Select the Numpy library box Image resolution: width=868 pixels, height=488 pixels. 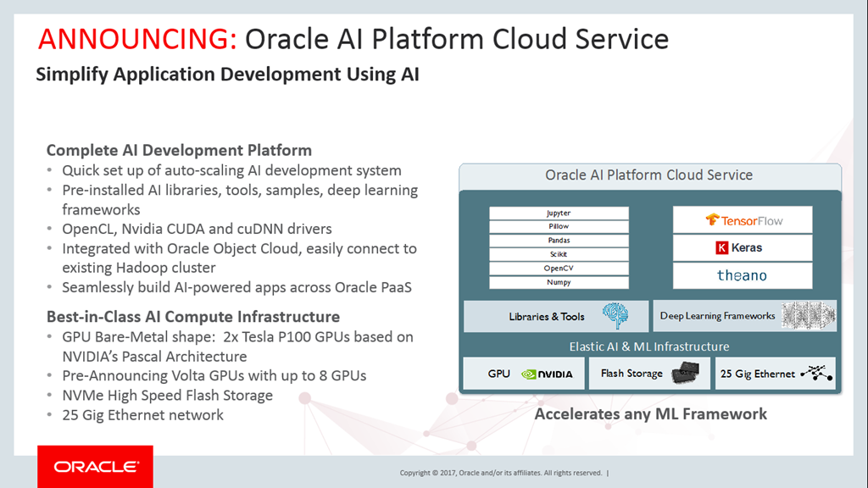coord(559,282)
